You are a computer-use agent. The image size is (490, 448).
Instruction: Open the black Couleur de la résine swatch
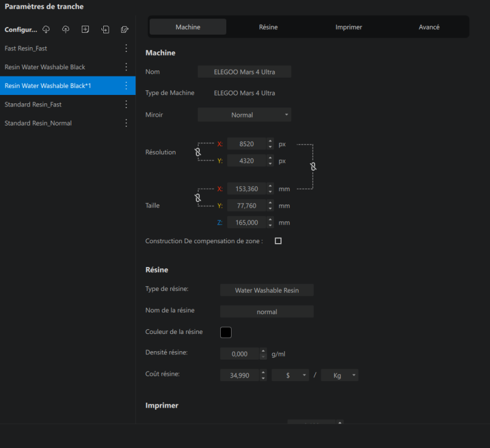click(226, 332)
